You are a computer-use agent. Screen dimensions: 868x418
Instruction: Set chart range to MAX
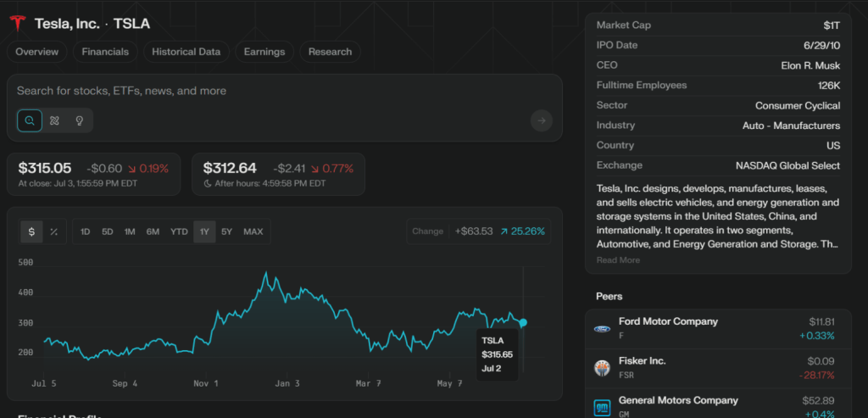[253, 231]
